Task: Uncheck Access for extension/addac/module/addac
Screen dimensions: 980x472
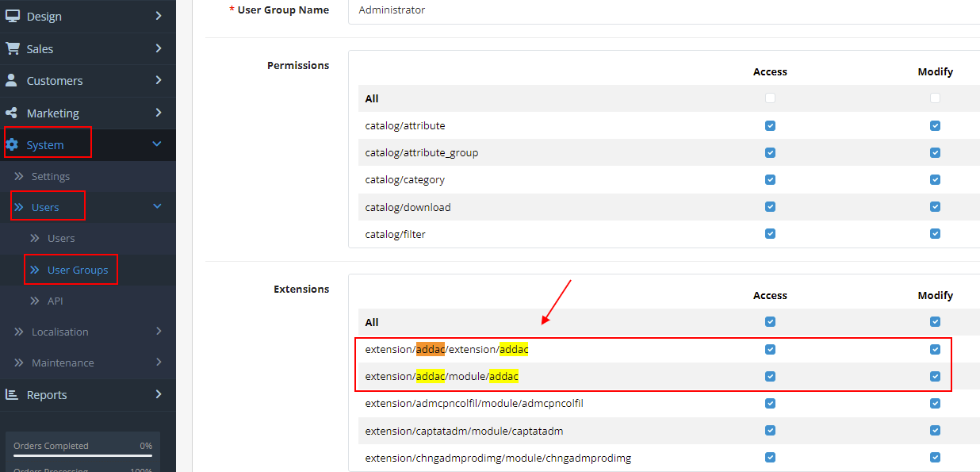Action: (770, 376)
